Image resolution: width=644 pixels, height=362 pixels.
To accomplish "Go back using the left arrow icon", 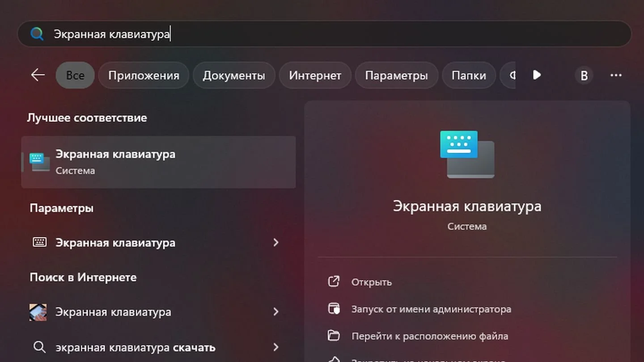I will [38, 75].
